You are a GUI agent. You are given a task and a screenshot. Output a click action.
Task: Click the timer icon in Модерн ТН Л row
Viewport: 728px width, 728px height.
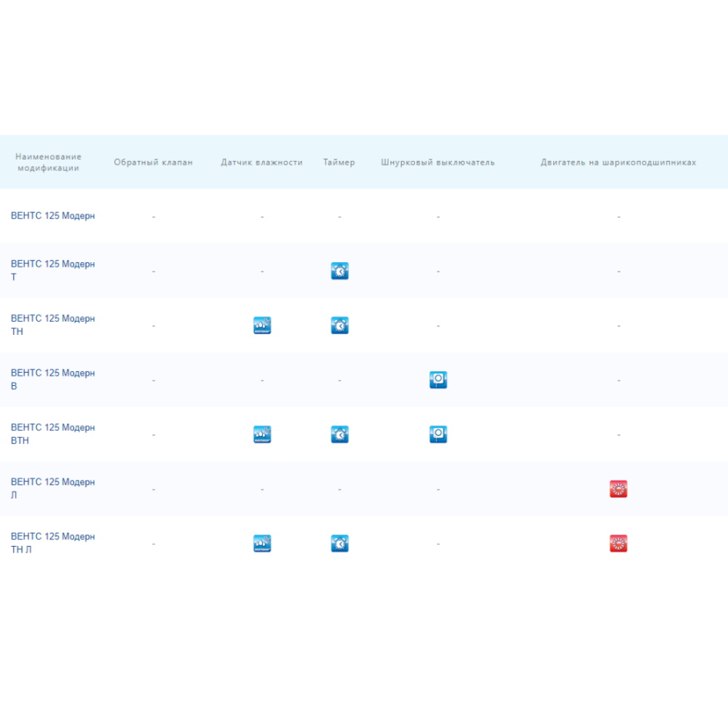point(339,543)
